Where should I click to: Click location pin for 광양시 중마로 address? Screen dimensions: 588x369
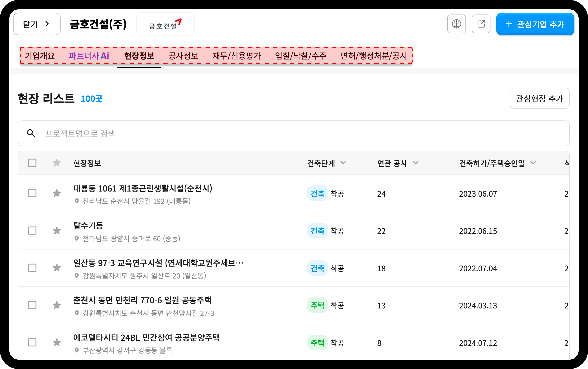coord(77,238)
